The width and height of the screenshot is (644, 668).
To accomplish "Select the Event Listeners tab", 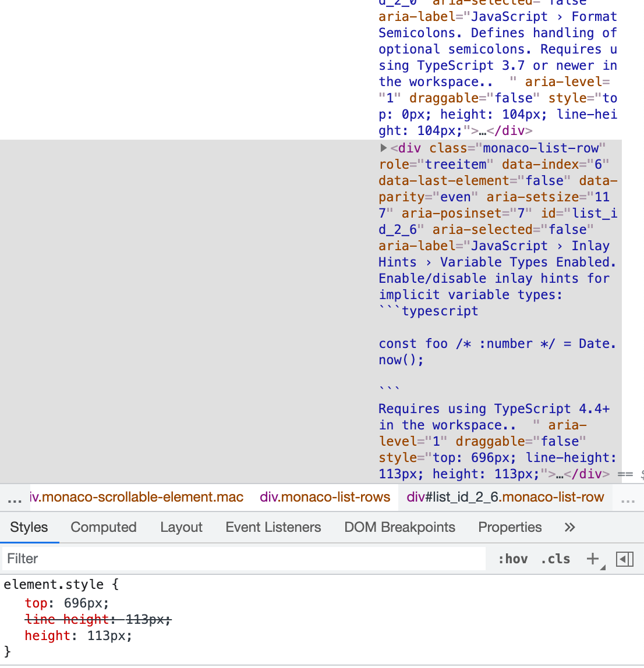I will 273,527.
